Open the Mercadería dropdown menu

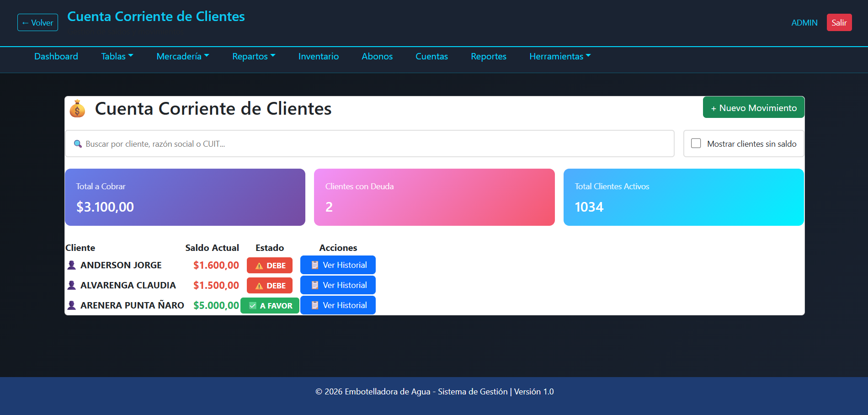click(182, 56)
